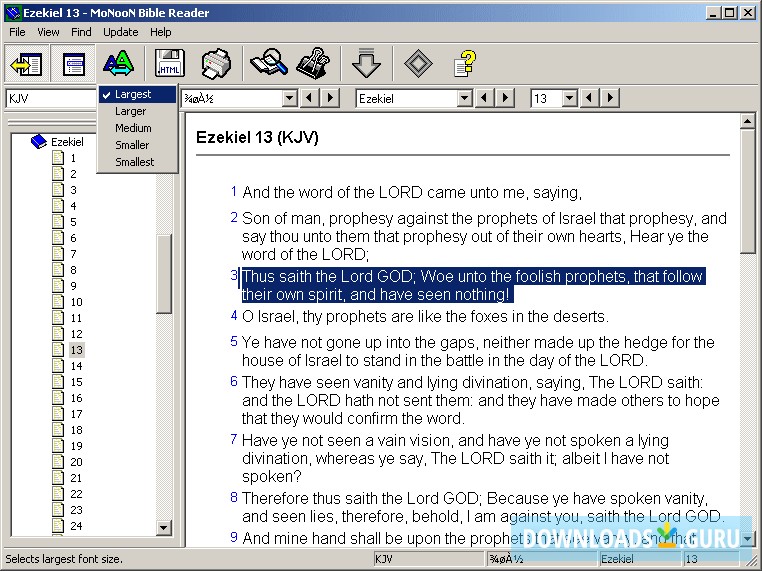Click the Ezekiel root node label
Viewport: 762px width, 571px height.
pos(67,142)
